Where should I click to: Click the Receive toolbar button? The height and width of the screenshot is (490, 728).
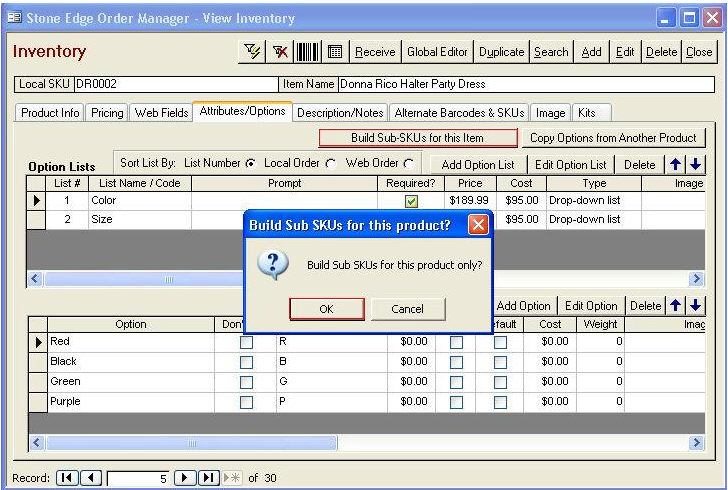(x=375, y=52)
